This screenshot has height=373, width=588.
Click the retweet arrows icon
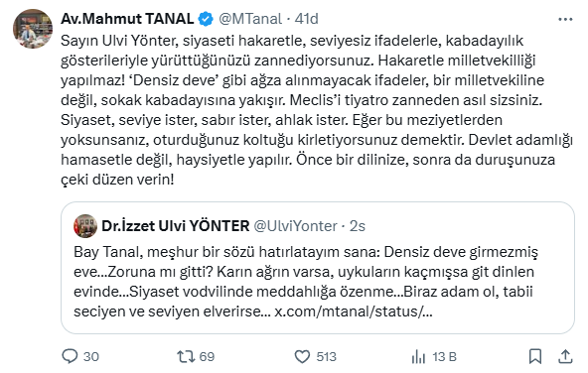pyautogui.click(x=185, y=356)
